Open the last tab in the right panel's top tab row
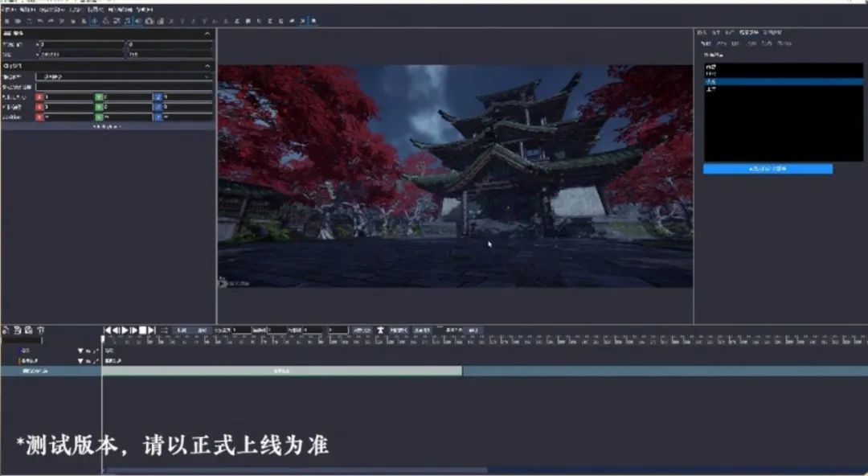The width and height of the screenshot is (868, 476). 772,33
